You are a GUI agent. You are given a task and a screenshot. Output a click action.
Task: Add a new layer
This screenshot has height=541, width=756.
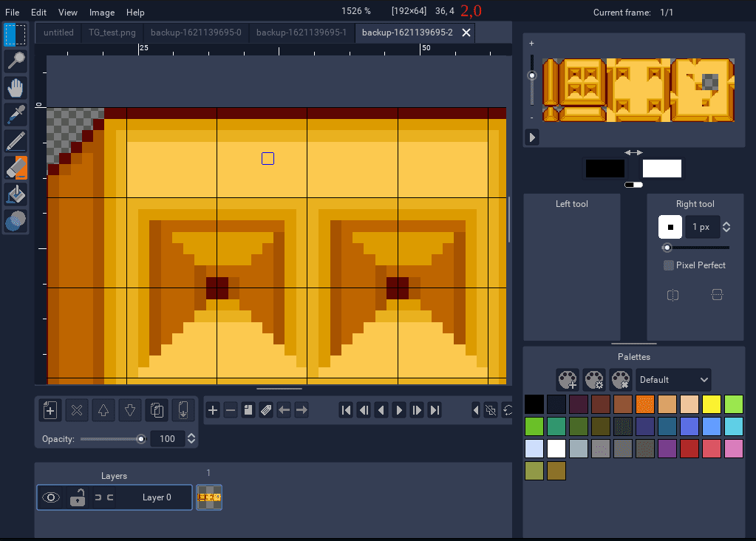coord(50,410)
